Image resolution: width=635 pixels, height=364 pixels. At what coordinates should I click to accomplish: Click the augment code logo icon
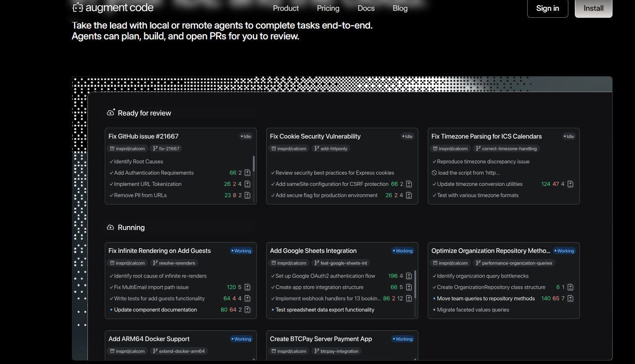[77, 8]
